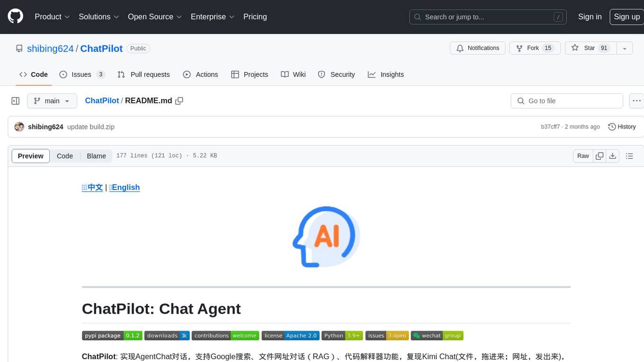This screenshot has height=362, width=644.
Task: Open the downloads 1k badge
Action: (167, 335)
